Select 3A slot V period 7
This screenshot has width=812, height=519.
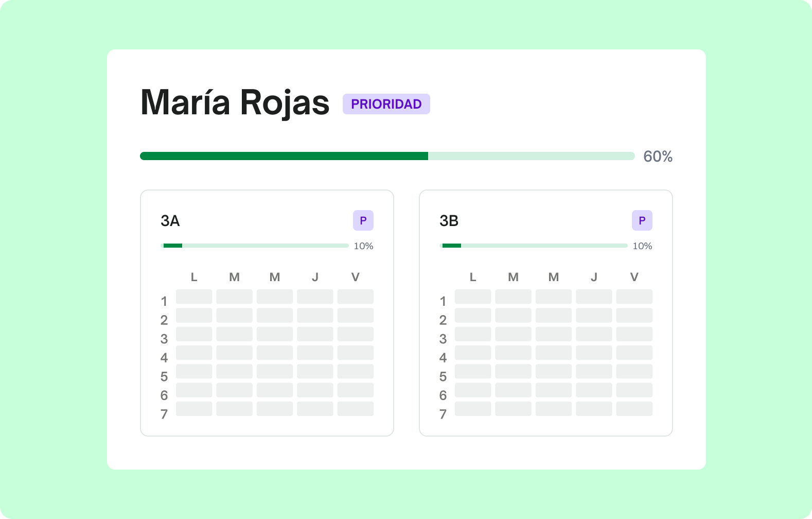click(x=356, y=409)
